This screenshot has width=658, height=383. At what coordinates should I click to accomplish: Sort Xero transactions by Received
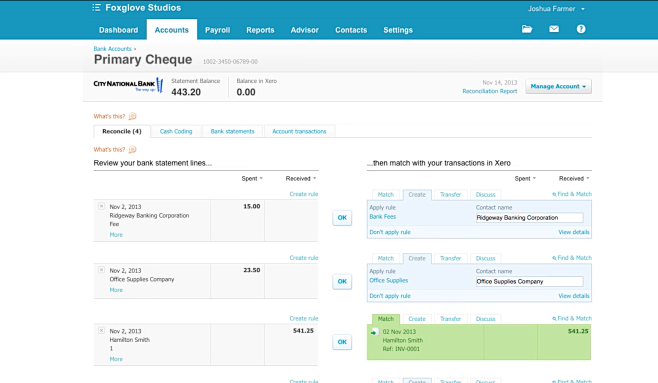point(574,178)
